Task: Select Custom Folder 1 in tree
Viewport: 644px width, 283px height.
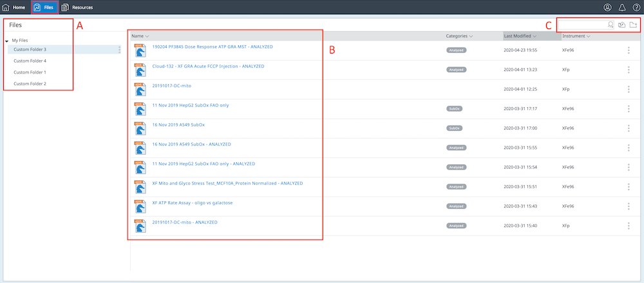Action: pyautogui.click(x=30, y=72)
